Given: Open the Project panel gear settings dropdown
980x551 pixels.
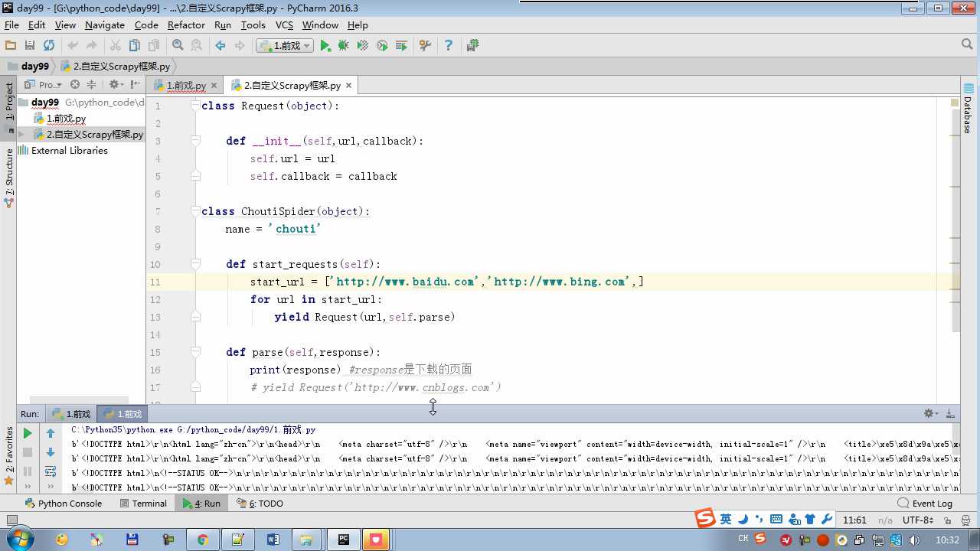Looking at the screenshot, I should [116, 85].
